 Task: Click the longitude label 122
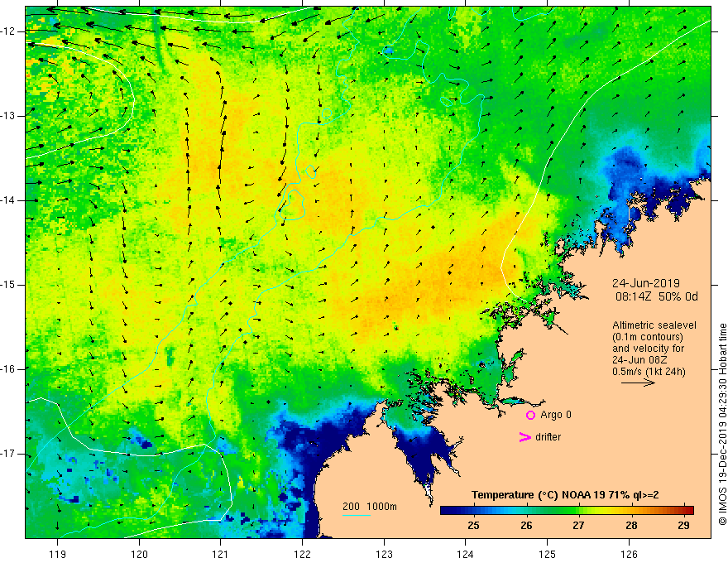[x=302, y=554]
